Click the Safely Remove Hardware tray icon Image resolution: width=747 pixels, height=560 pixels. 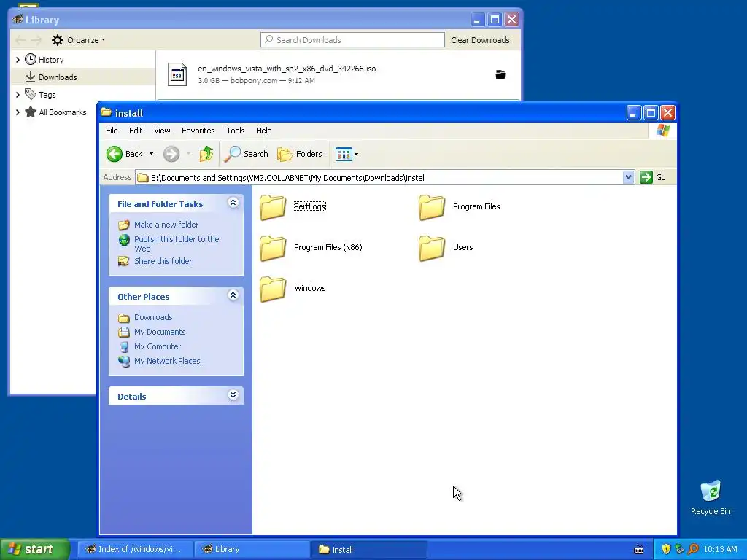pos(679,549)
